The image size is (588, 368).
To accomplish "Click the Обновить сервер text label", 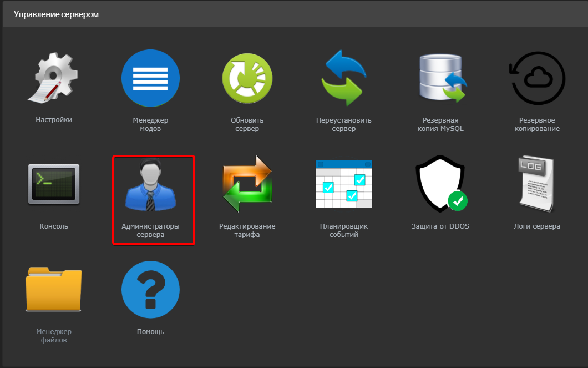I will click(x=247, y=124).
